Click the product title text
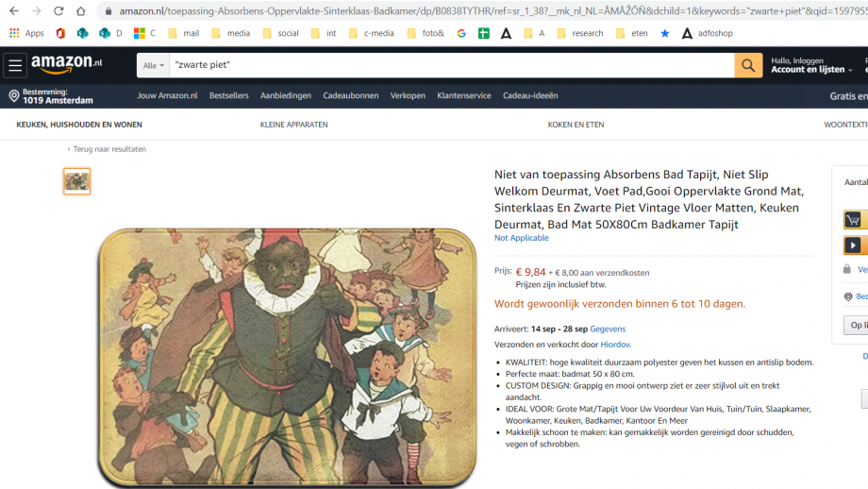The width and height of the screenshot is (868, 489). (649, 199)
